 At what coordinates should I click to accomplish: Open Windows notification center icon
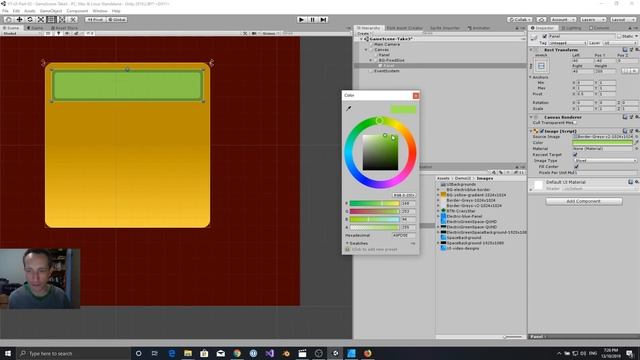(630, 353)
